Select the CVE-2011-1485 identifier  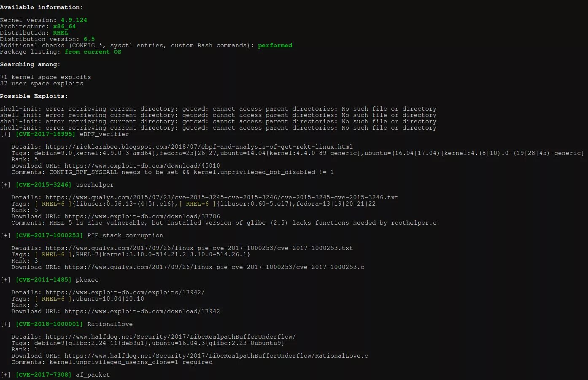tap(43, 280)
